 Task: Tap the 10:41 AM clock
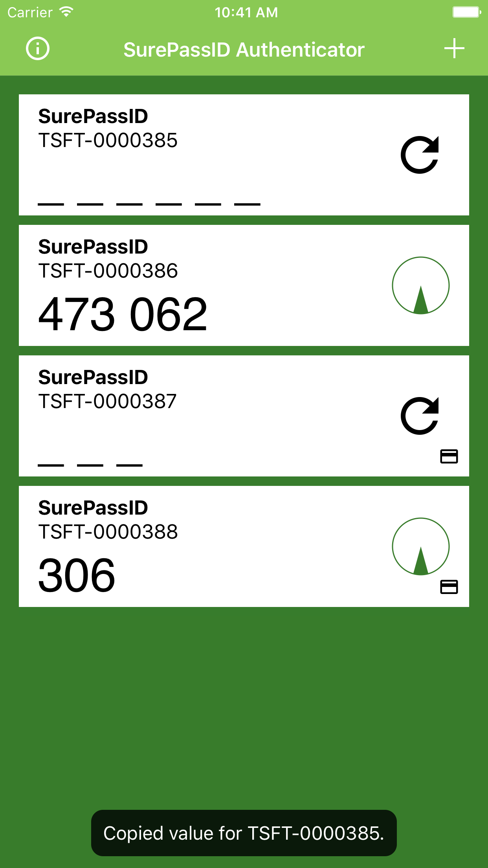point(246,13)
